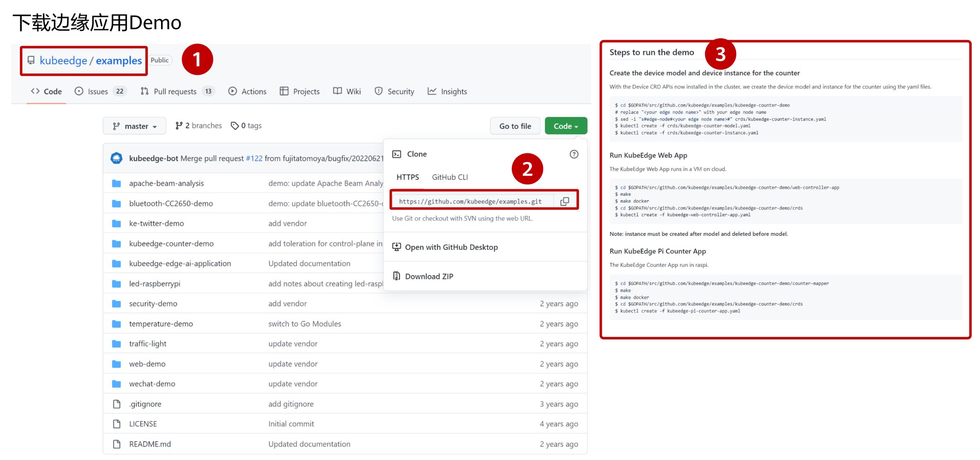This screenshot has height=460, width=980.
Task: Click the HTTPS clone URL field
Action: click(x=470, y=201)
